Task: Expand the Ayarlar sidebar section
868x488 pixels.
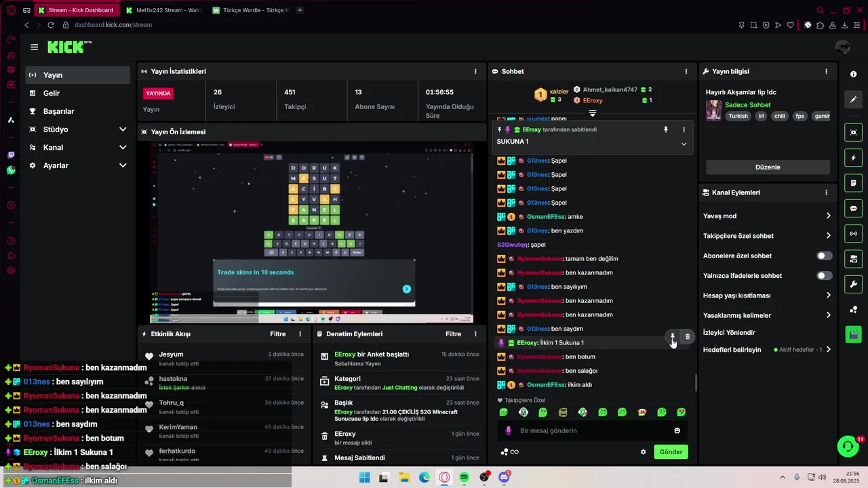Action: coord(123,165)
